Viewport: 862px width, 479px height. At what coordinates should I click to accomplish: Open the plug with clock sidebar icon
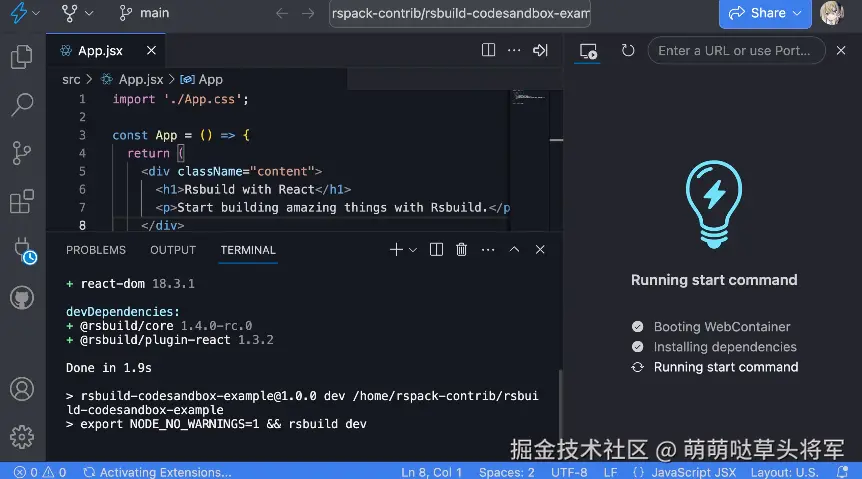pos(23,250)
